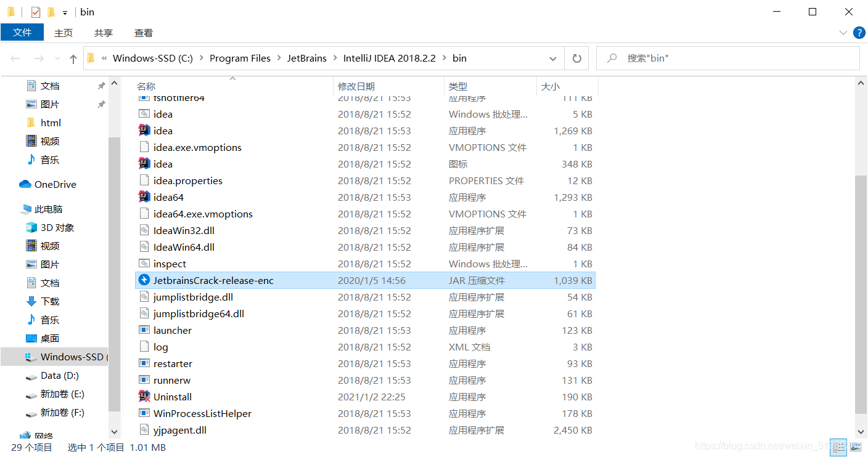Click the OneDrive cloud icon in sidebar
868x457 pixels.
tap(25, 184)
